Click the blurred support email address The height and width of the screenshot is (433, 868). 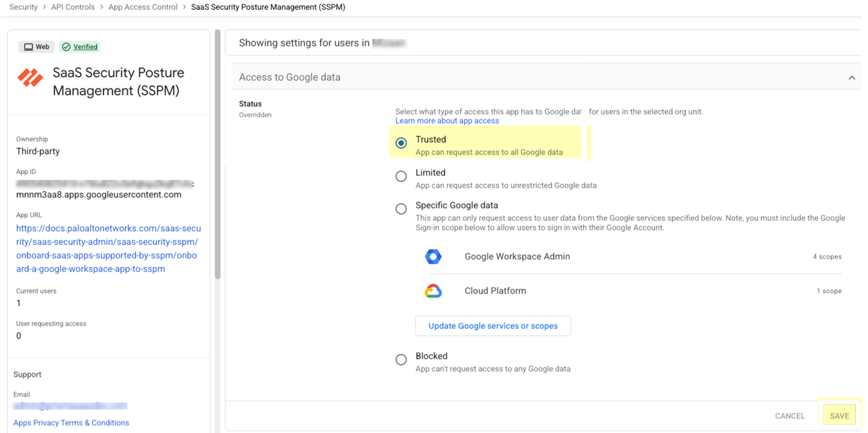[x=70, y=406]
